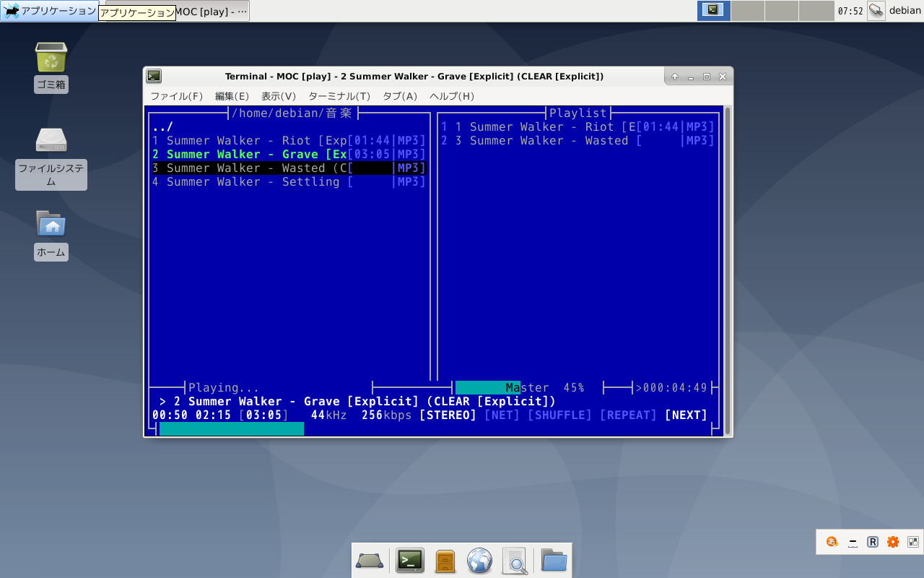
Task: Open the 編集(E) menu
Action: (x=232, y=96)
